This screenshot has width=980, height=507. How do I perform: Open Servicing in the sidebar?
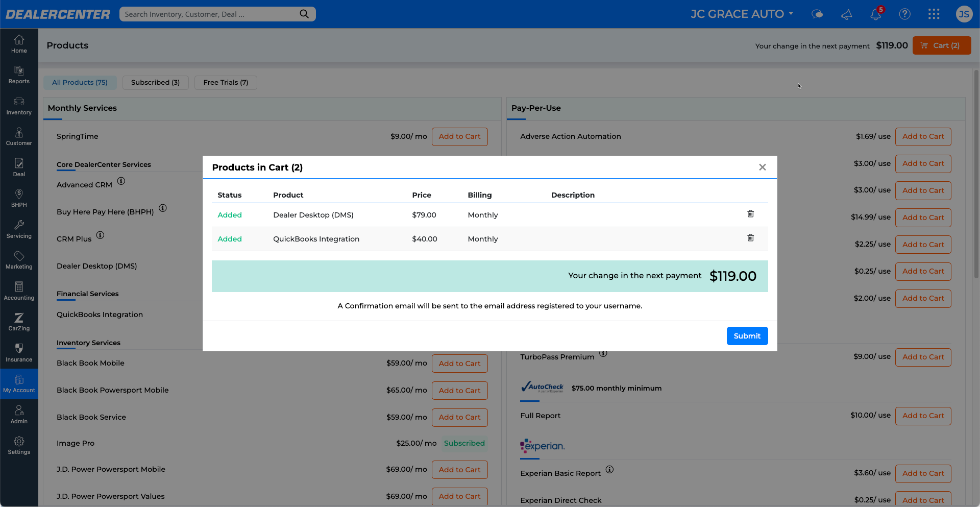click(19, 229)
